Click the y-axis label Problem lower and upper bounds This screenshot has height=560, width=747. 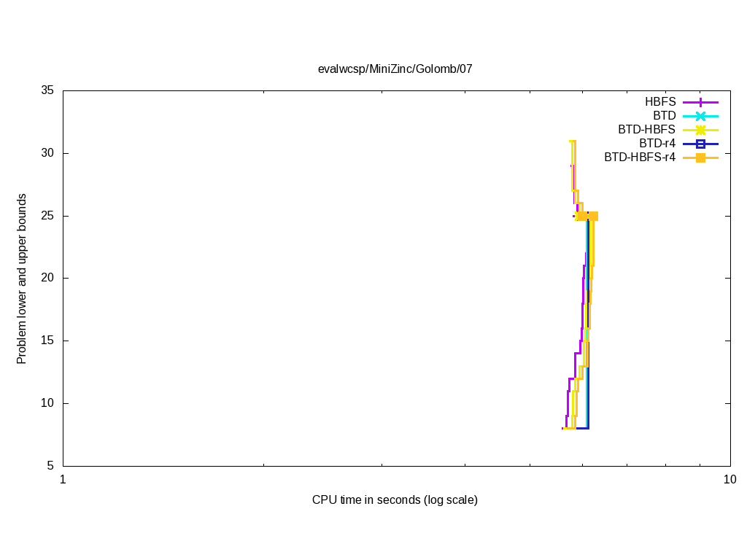(x=22, y=279)
